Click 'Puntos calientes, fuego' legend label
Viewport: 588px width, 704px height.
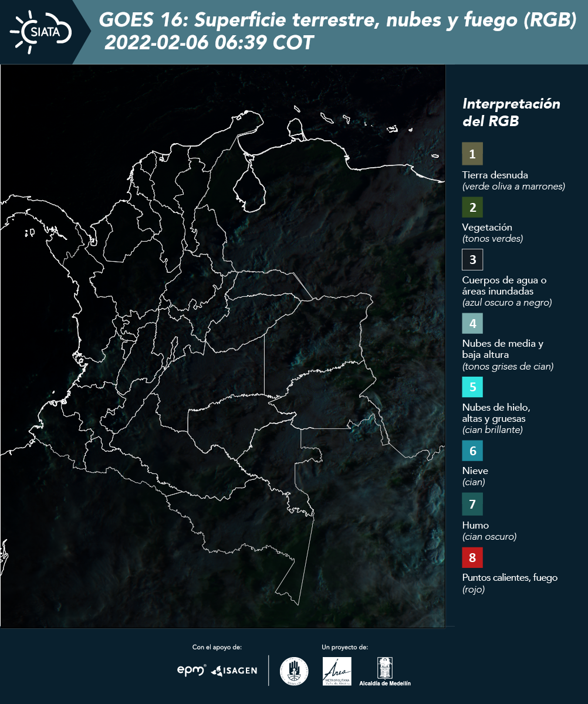click(x=510, y=578)
